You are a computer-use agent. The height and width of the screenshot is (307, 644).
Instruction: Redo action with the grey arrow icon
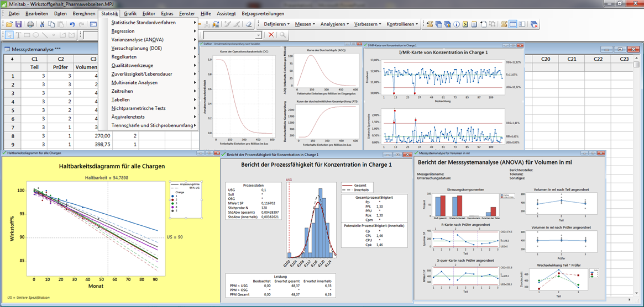click(81, 24)
